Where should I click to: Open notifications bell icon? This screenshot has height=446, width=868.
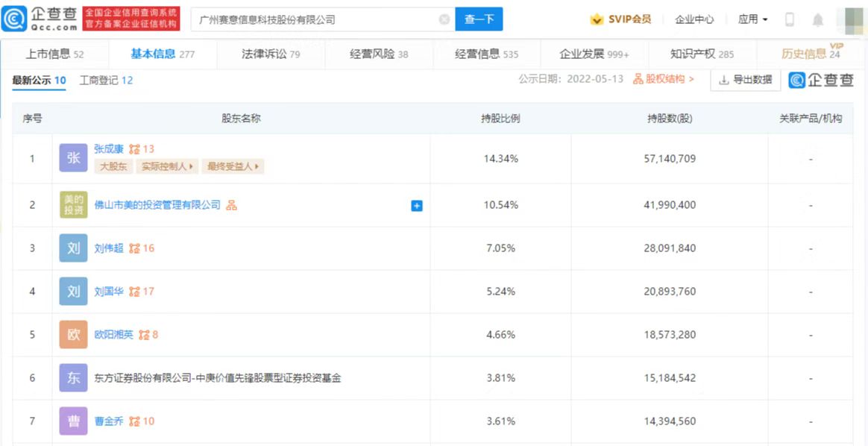pos(817,20)
